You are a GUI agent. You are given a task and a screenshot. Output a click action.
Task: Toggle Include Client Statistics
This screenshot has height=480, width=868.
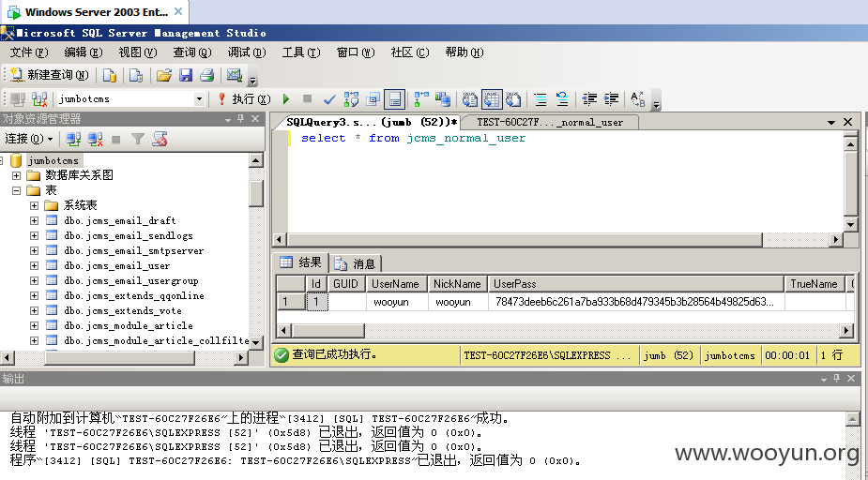point(442,99)
